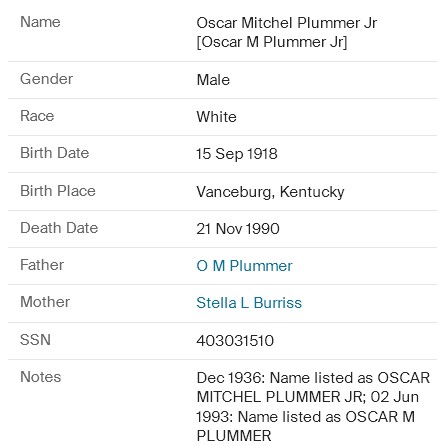437x446 pixels.
Task: Click the Birth Date field label
Action: click(55, 153)
